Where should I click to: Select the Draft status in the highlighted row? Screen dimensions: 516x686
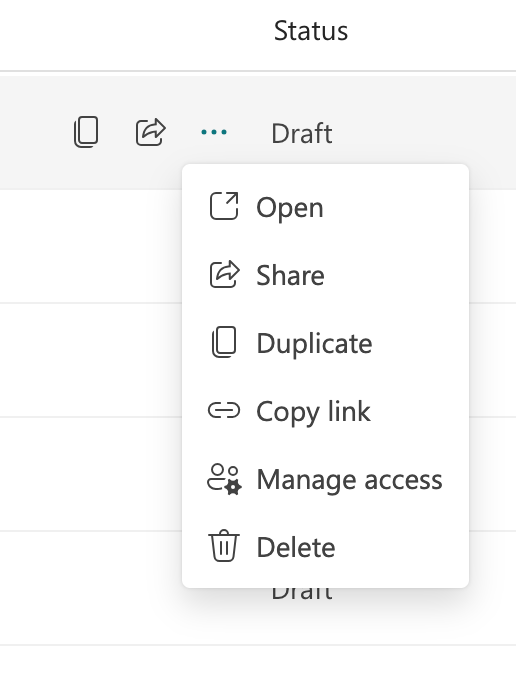(302, 133)
